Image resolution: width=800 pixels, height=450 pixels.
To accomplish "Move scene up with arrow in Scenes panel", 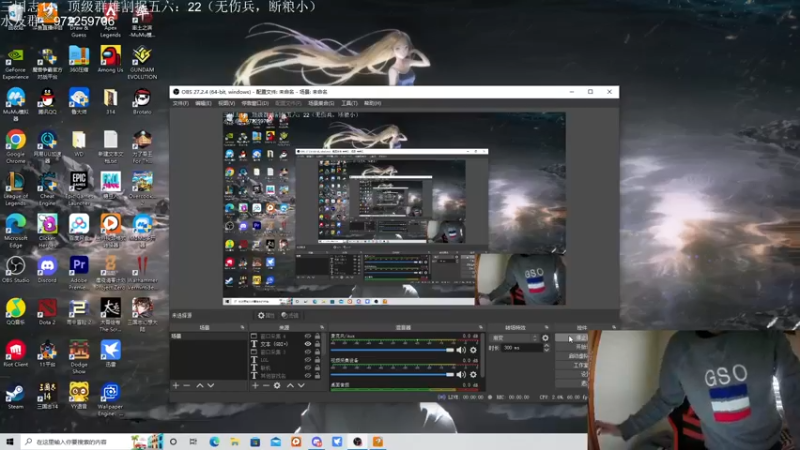I will (x=200, y=385).
